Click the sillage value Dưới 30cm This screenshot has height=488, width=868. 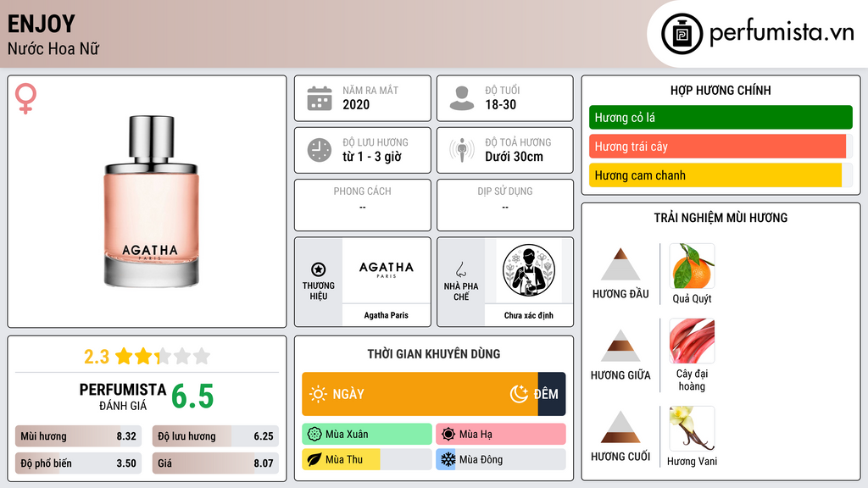(514, 157)
